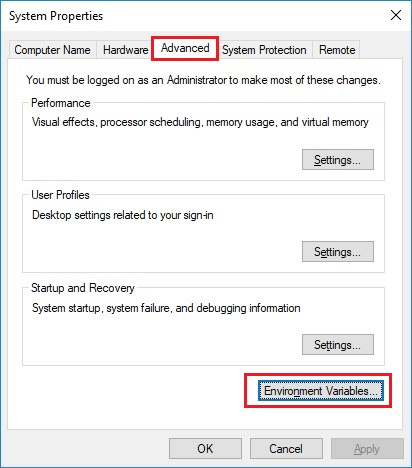
Task: Confirm the dialog with OK
Action: [x=205, y=449]
